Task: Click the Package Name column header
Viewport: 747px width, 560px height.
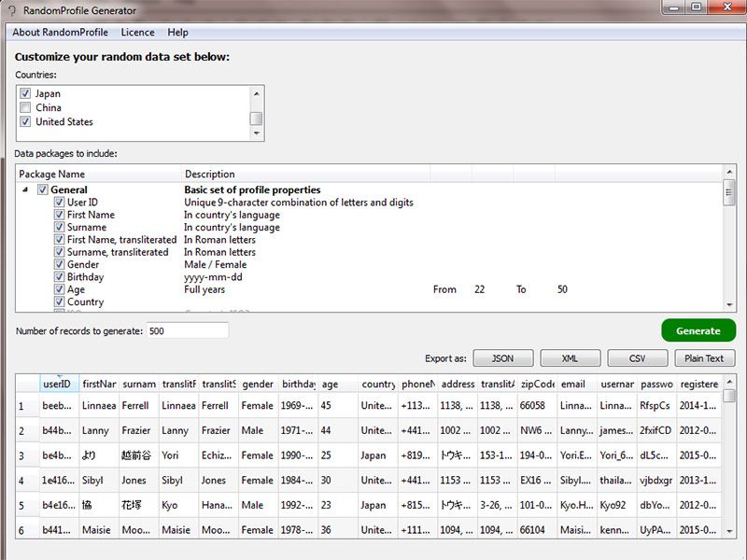Action: pos(98,174)
